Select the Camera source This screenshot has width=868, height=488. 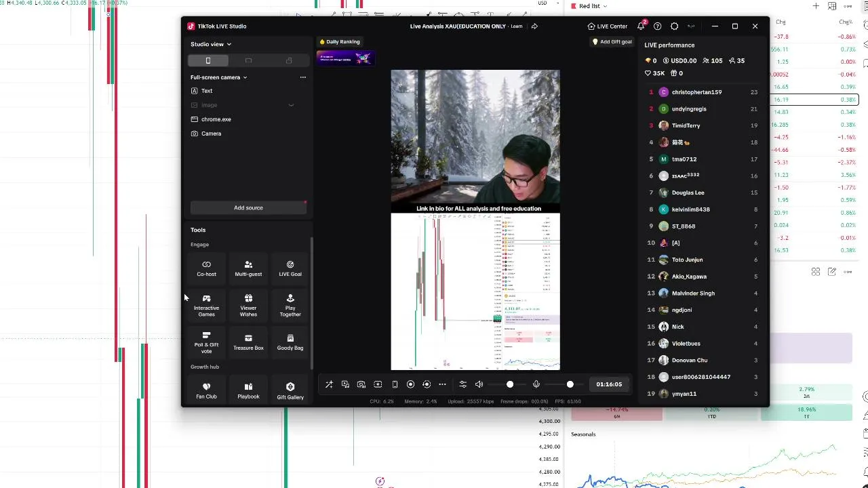tap(248, 134)
